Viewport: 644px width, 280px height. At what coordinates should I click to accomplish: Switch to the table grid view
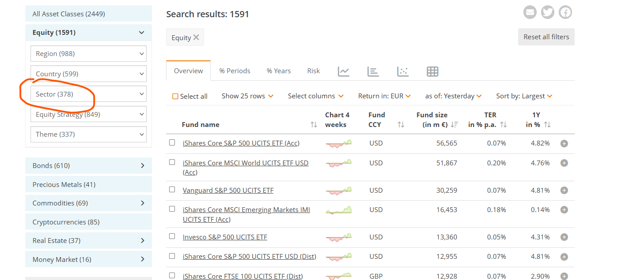tap(432, 71)
